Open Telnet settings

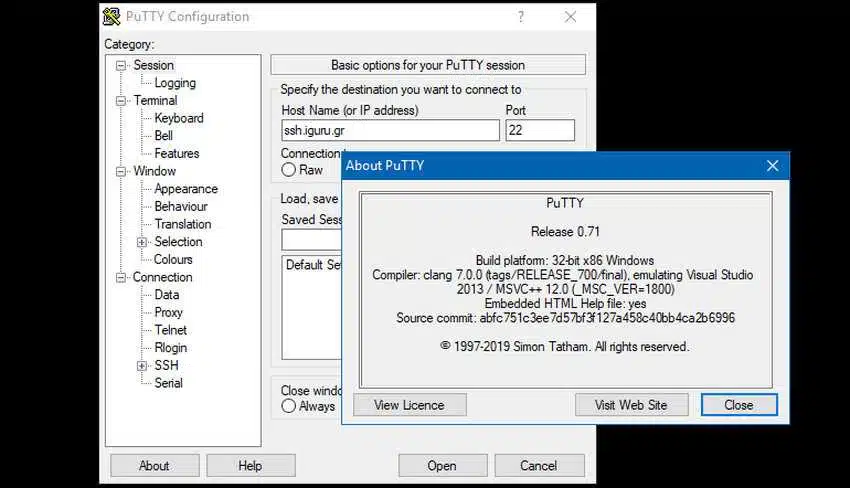pyautogui.click(x=170, y=330)
